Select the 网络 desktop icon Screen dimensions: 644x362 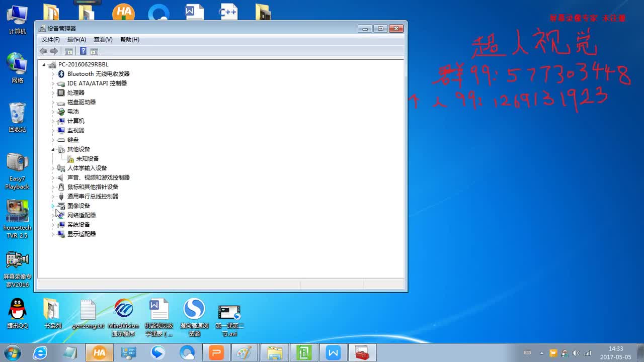[x=17, y=68]
